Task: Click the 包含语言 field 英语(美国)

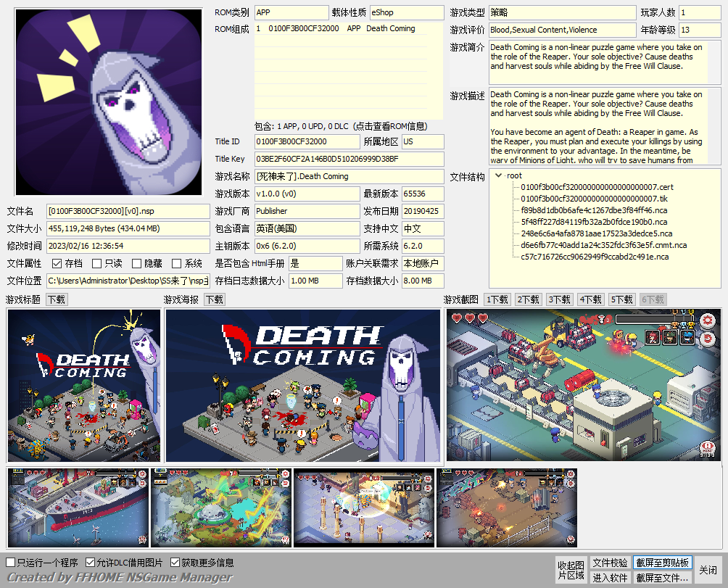Action: (x=307, y=228)
